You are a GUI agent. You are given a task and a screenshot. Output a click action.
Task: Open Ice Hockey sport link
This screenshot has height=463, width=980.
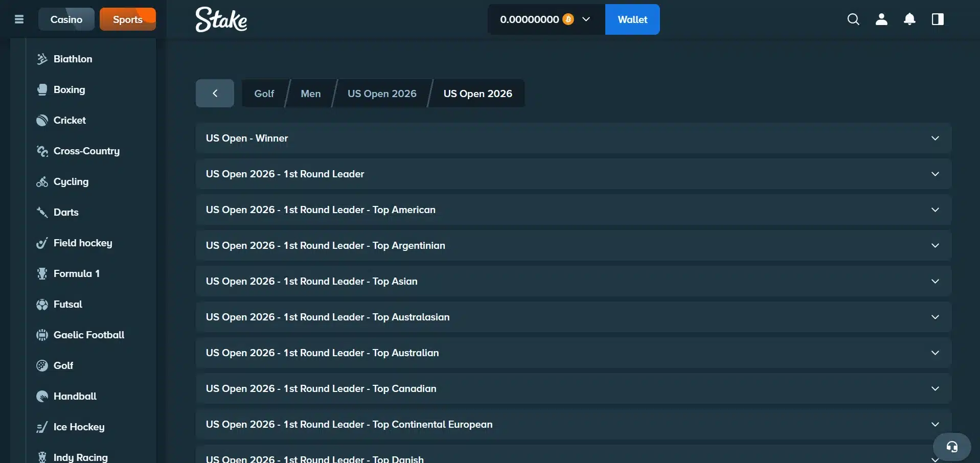[x=79, y=427]
